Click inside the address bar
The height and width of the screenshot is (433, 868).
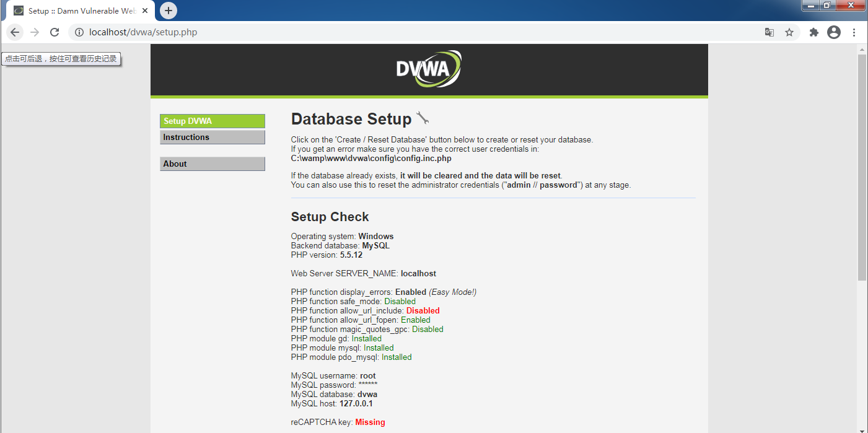click(248, 32)
